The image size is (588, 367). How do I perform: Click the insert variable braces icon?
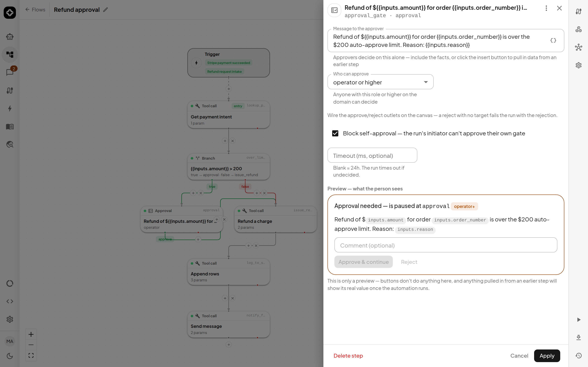point(553,41)
